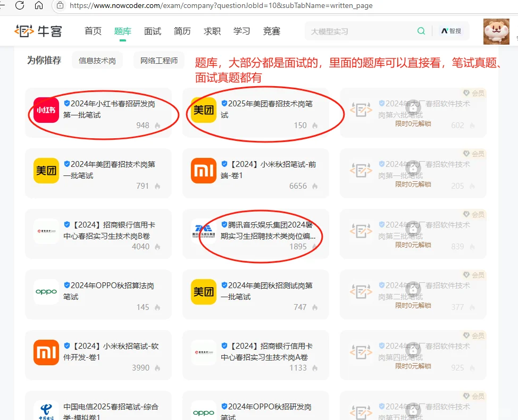Click 美团 logo of 2024年春招技术岗第一批笔试

(x=46, y=171)
